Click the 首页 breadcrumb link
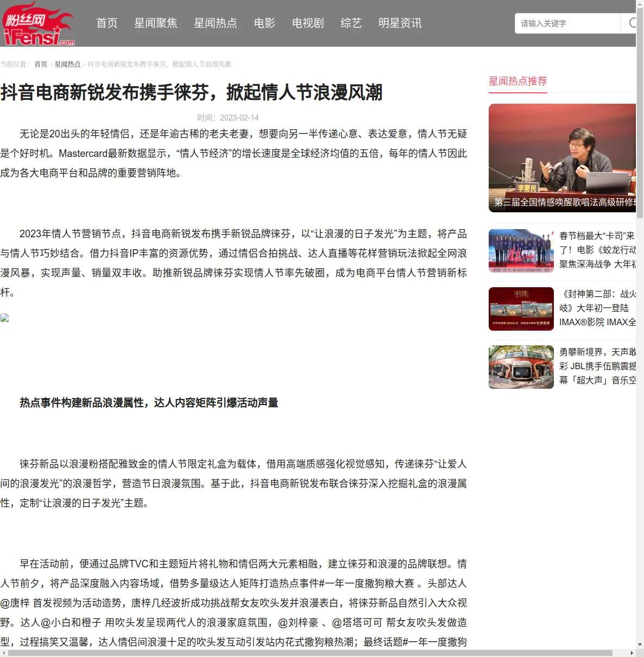 click(x=41, y=64)
